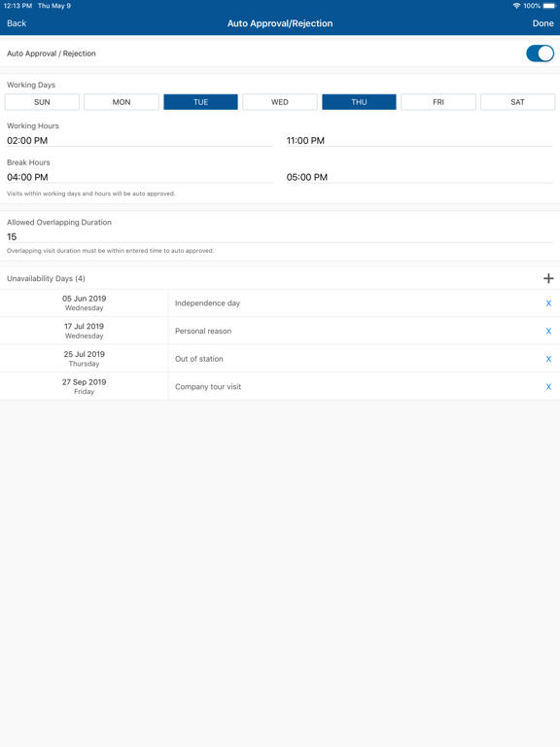This screenshot has width=560, height=747.
Task: Edit break hours end time 05:00 PM
Action: 420,177
